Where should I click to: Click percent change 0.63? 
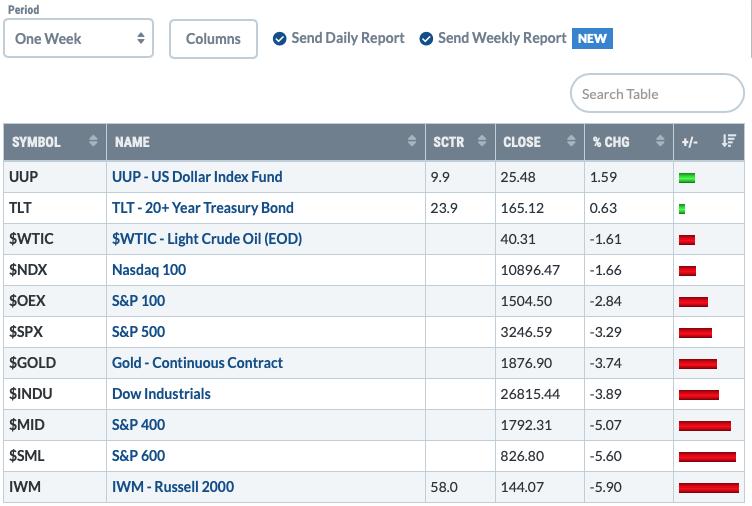click(x=603, y=208)
